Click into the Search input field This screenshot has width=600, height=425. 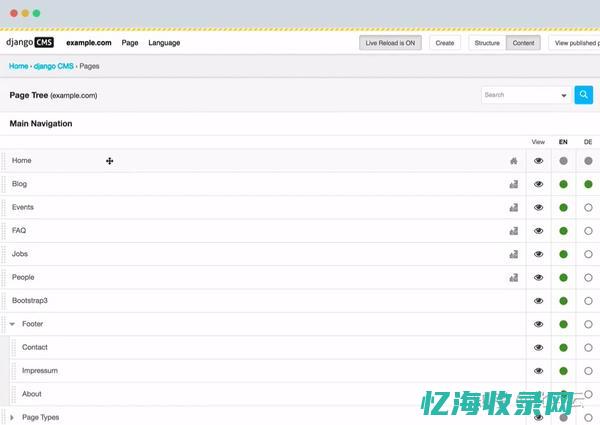(518, 95)
